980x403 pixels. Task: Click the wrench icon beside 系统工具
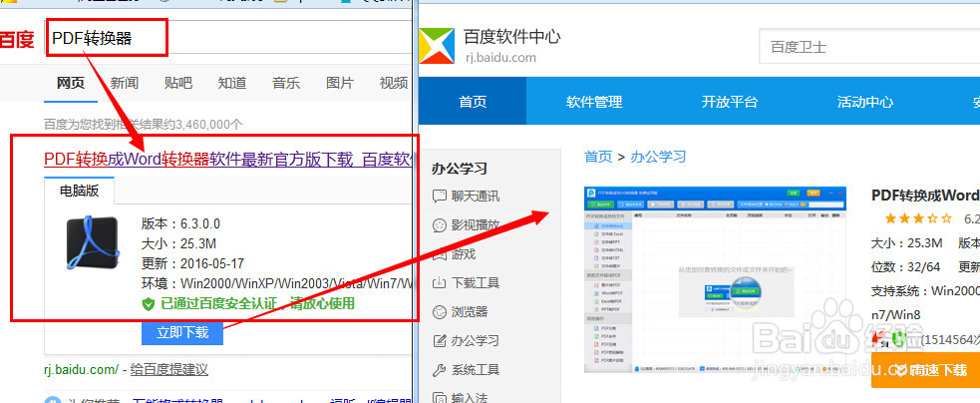tap(440, 370)
